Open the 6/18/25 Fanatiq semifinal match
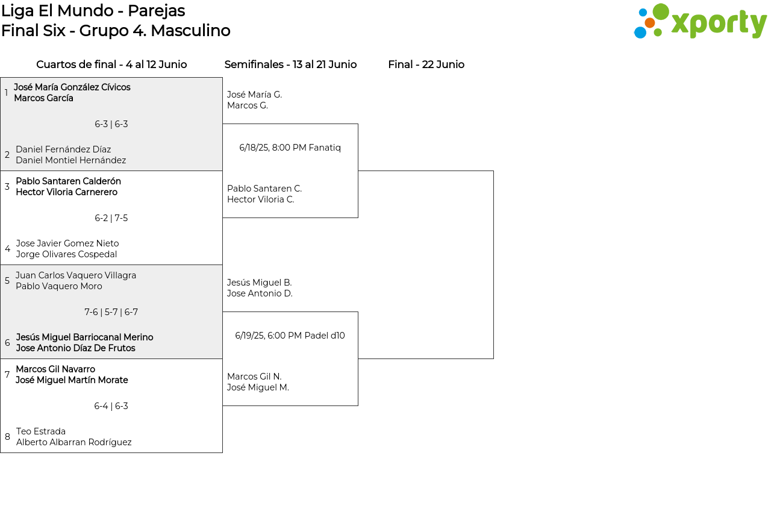 [x=290, y=148]
